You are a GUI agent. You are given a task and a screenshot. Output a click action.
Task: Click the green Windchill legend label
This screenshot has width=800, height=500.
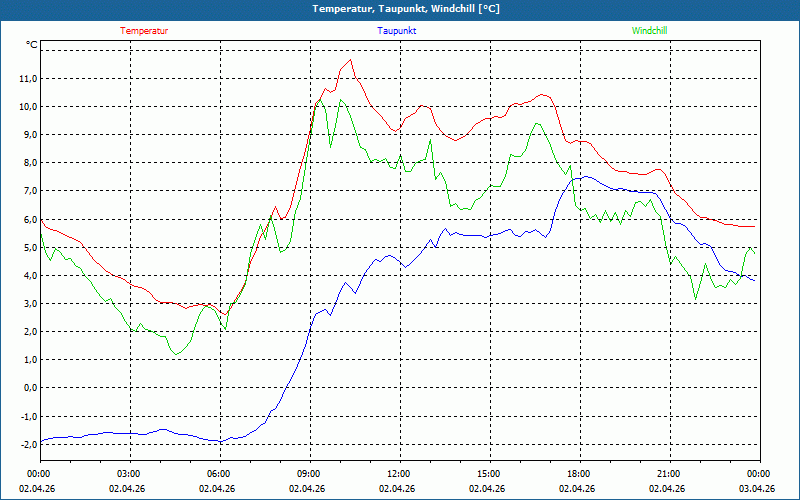click(x=650, y=31)
